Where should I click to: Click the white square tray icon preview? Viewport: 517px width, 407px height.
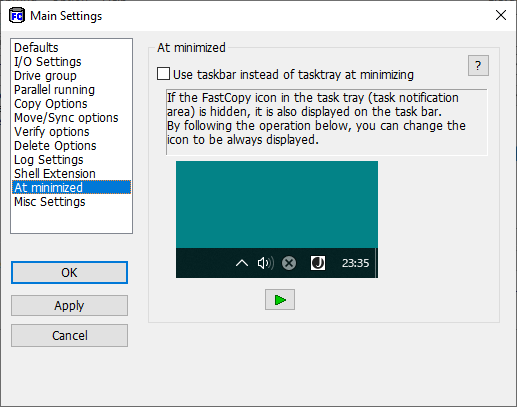pos(318,263)
